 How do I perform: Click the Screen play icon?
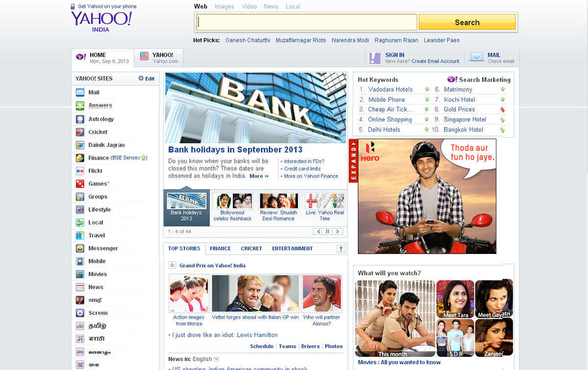80,313
